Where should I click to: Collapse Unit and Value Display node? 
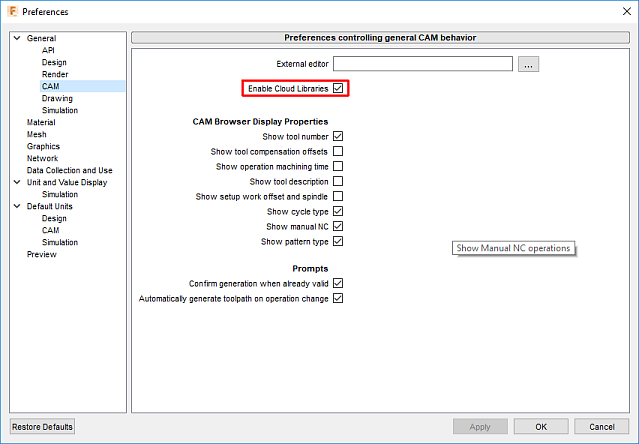[17, 182]
